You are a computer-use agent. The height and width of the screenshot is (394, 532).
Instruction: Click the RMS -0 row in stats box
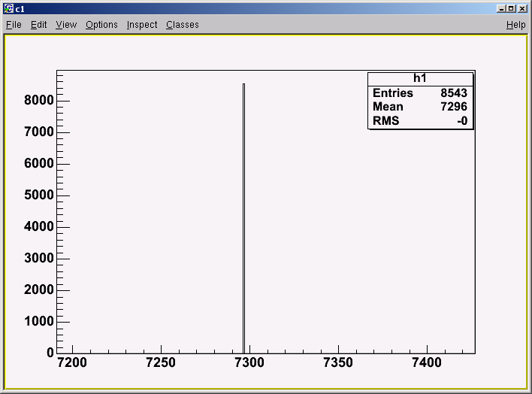[x=420, y=120]
